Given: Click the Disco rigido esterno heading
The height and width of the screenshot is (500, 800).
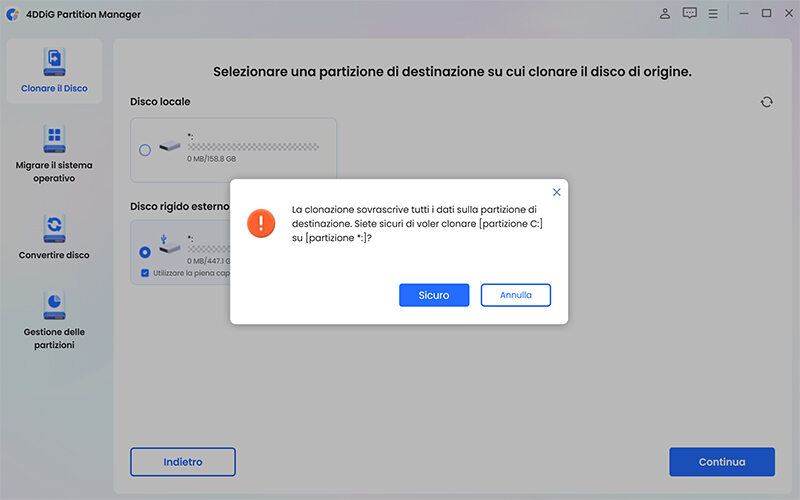Looking at the screenshot, I should (180, 206).
